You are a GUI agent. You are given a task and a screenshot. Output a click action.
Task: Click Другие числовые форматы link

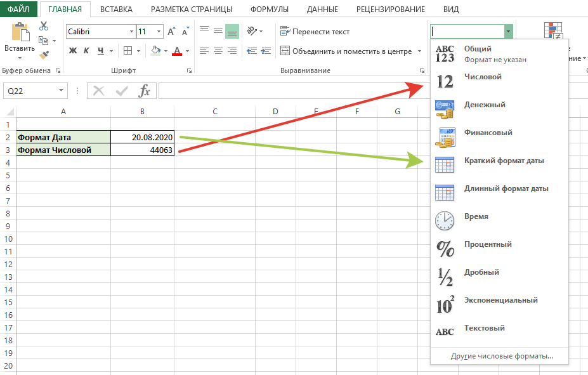502,356
